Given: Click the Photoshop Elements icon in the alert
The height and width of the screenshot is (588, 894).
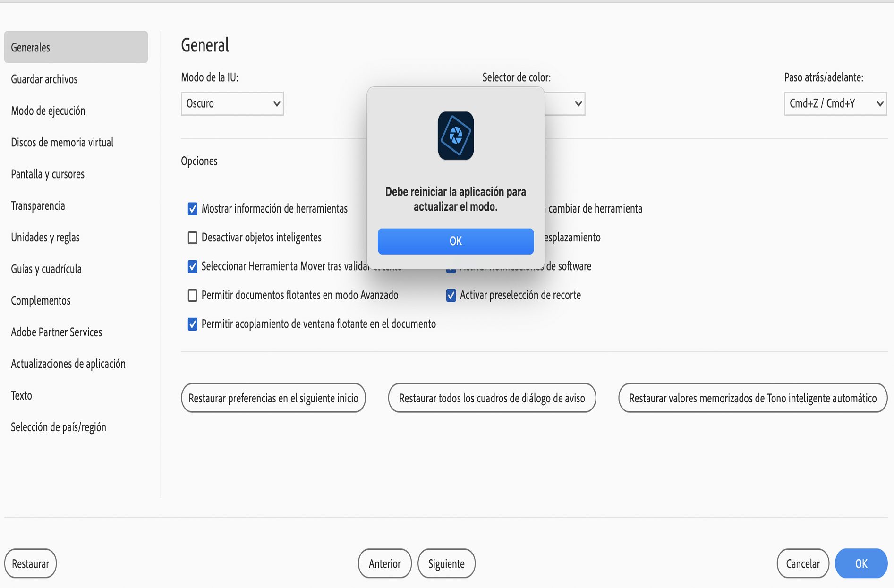Looking at the screenshot, I should coord(456,136).
